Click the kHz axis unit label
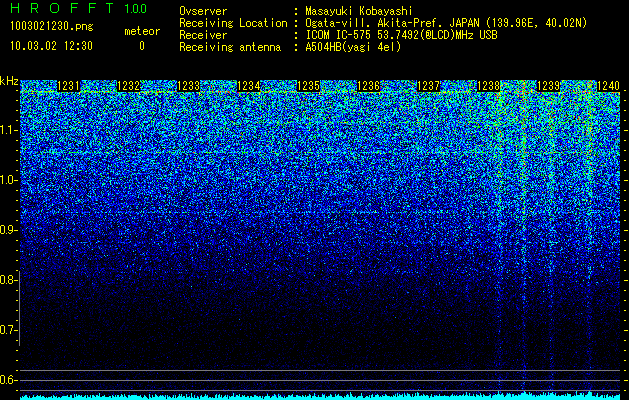 9,81
